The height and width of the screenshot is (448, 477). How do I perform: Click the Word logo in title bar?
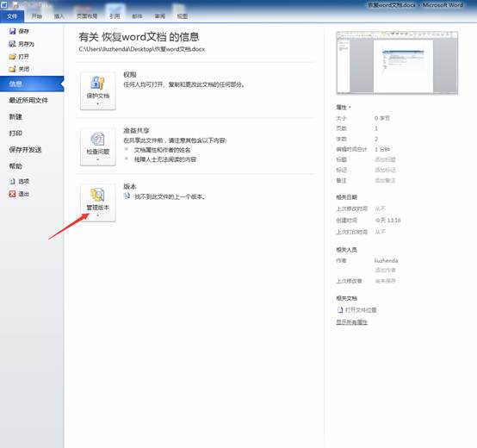[x=4, y=4]
